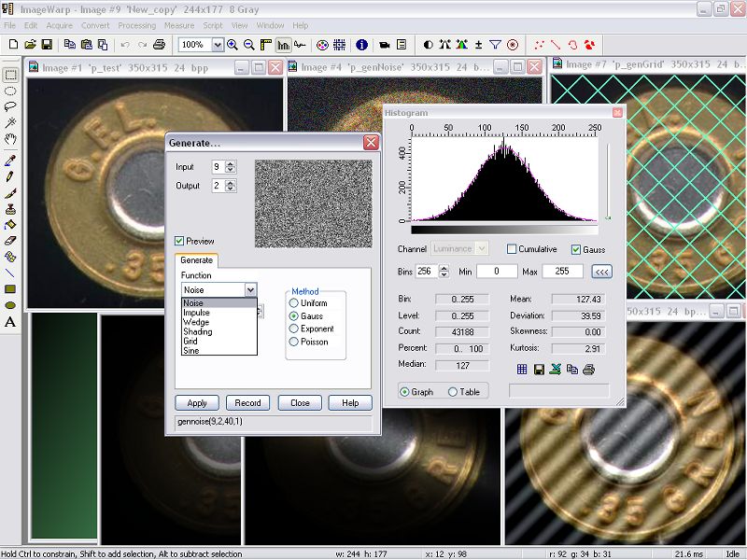Open the Script menu
The image size is (747, 560).
[213, 25]
